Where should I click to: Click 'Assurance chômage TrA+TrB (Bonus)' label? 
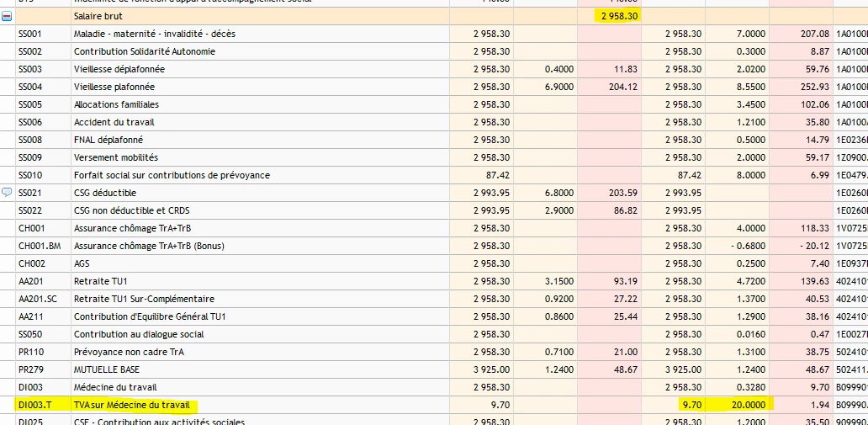[x=149, y=246]
